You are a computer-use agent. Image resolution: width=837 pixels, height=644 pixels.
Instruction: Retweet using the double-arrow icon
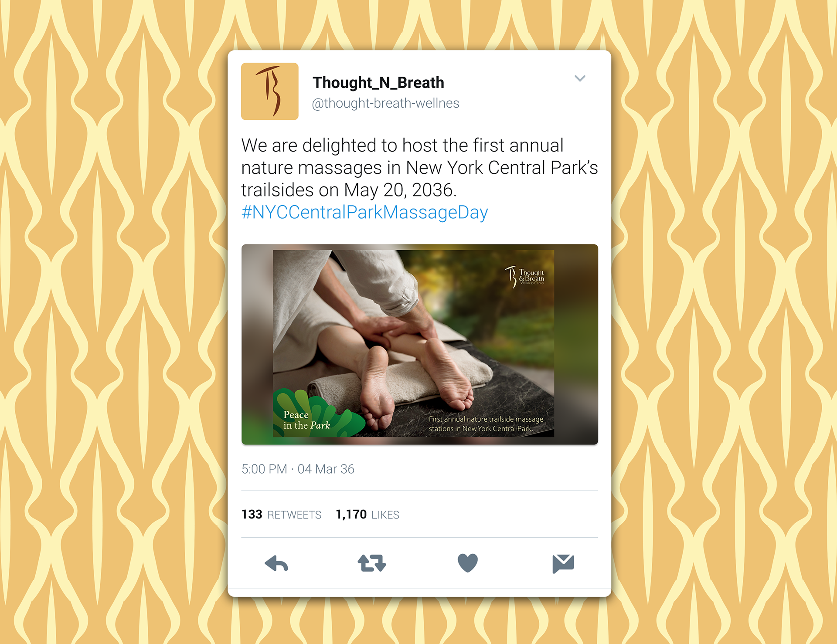[x=372, y=563]
